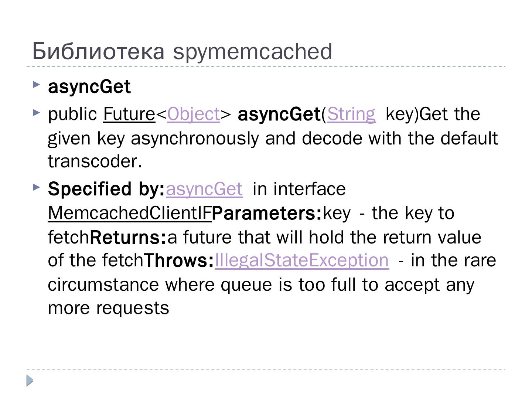
Task: Follow the String parameter link
Action: tap(351, 114)
